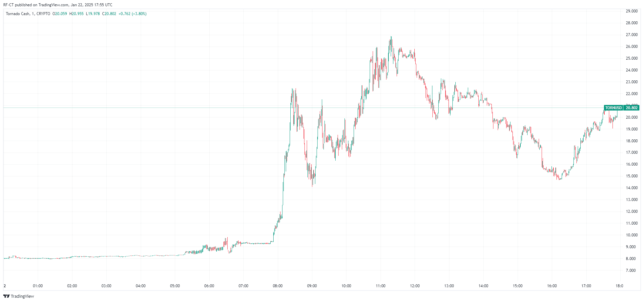Click the close value C20.802
Screen dimensions: 644x302
[109, 14]
